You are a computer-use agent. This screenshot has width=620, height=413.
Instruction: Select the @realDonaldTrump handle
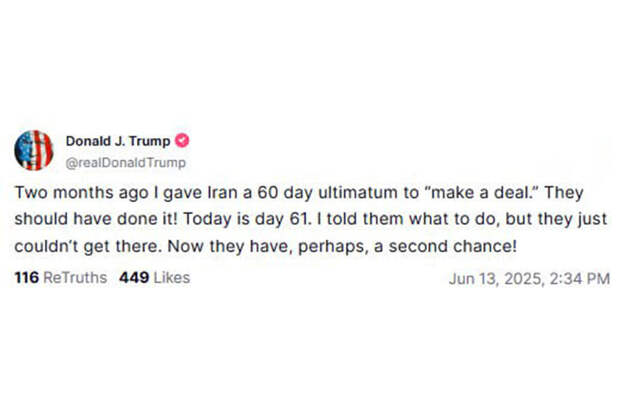pos(125,163)
